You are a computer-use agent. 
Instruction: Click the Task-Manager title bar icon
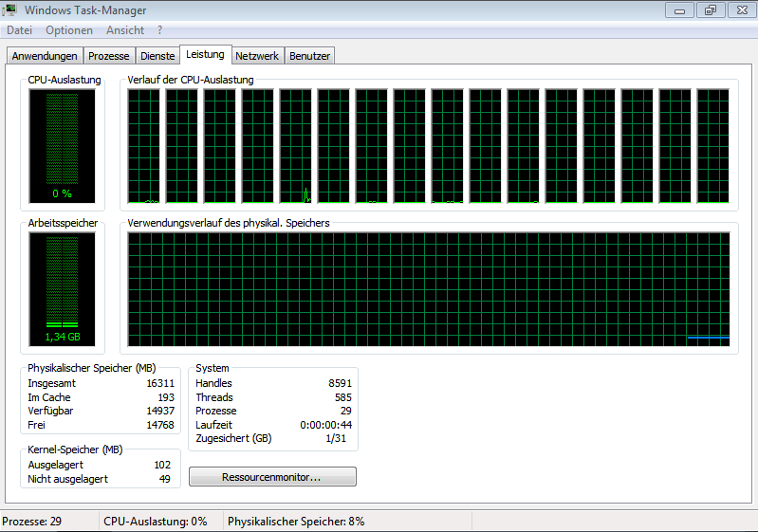click(x=9, y=9)
